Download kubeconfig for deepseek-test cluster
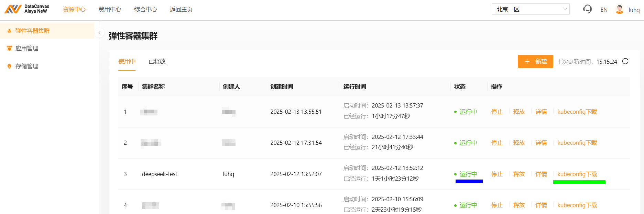Viewport: 644px width, 214px height. (577, 174)
